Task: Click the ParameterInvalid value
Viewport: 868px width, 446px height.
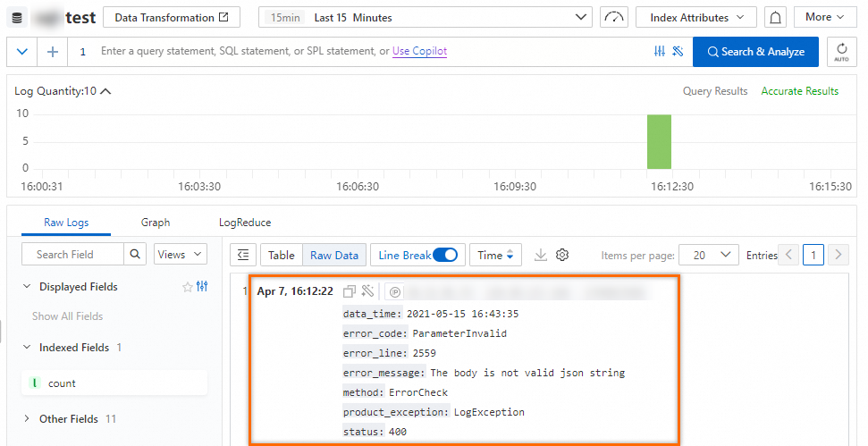Action: coord(459,333)
